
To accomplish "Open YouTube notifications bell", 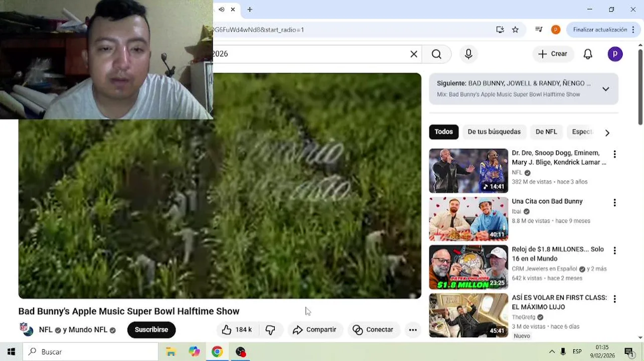I will pos(588,54).
